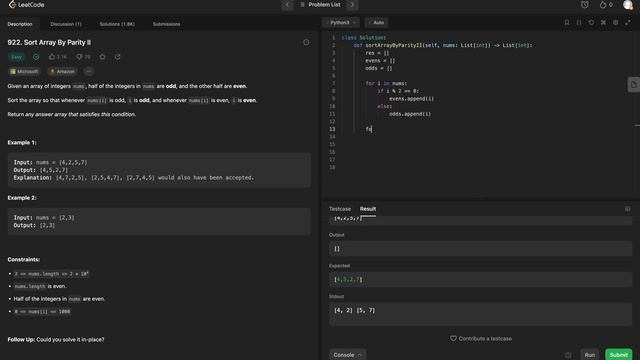The width and height of the screenshot is (640, 360).
Task: Click the Amazon company tag
Action: pyautogui.click(x=62, y=71)
